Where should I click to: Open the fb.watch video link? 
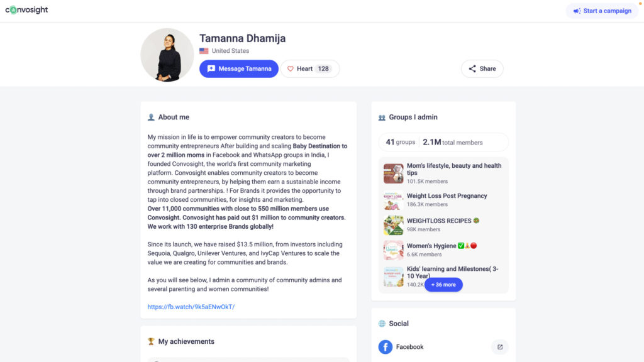coord(191,307)
